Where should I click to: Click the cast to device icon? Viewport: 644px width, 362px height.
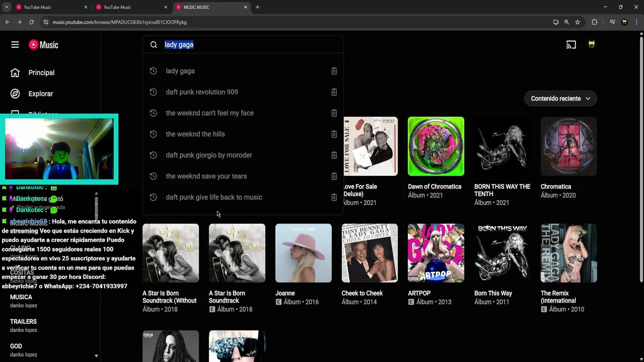tap(571, 45)
